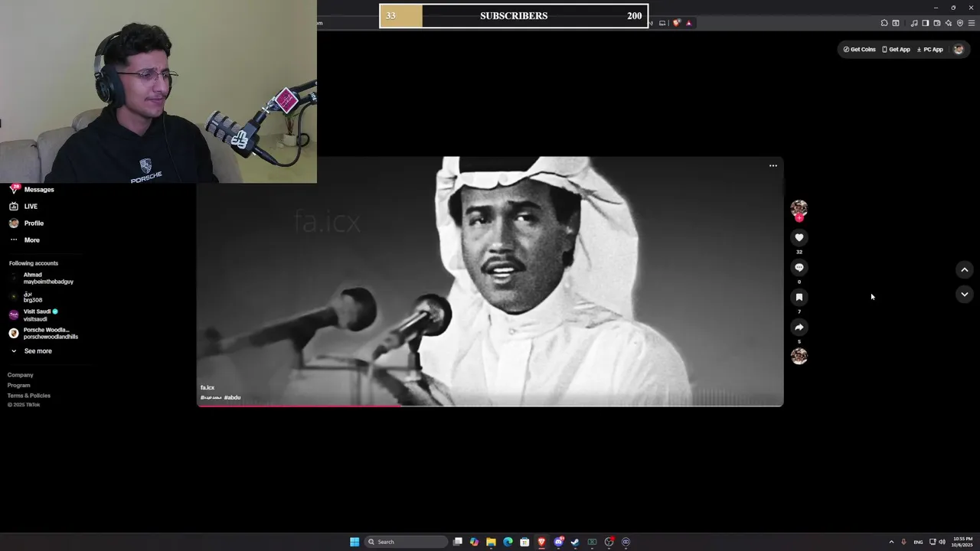This screenshot has height=551, width=980.
Task: Open Task View from the taskbar
Action: coord(458,542)
